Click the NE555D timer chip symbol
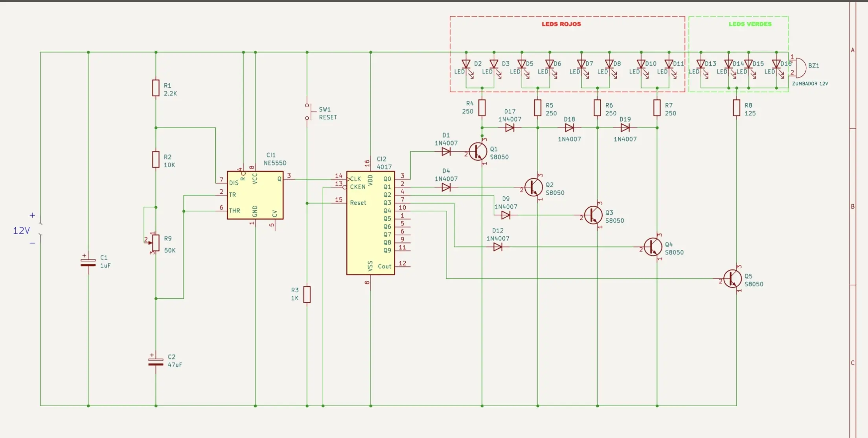868x438 pixels. point(255,195)
